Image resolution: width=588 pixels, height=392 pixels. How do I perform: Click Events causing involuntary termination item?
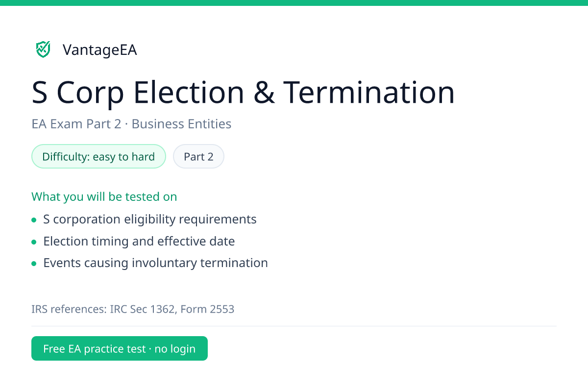pyautogui.click(x=155, y=263)
